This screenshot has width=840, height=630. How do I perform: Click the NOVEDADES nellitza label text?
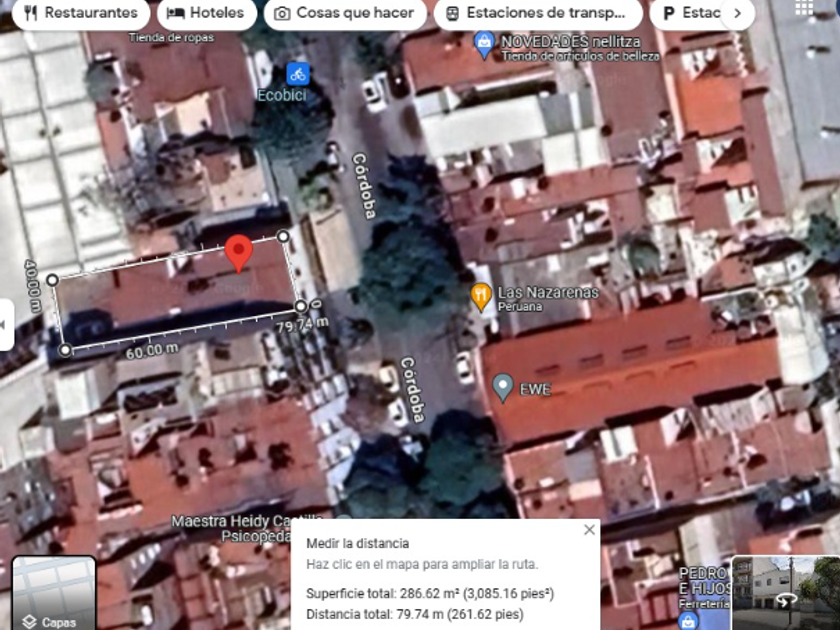(x=571, y=41)
